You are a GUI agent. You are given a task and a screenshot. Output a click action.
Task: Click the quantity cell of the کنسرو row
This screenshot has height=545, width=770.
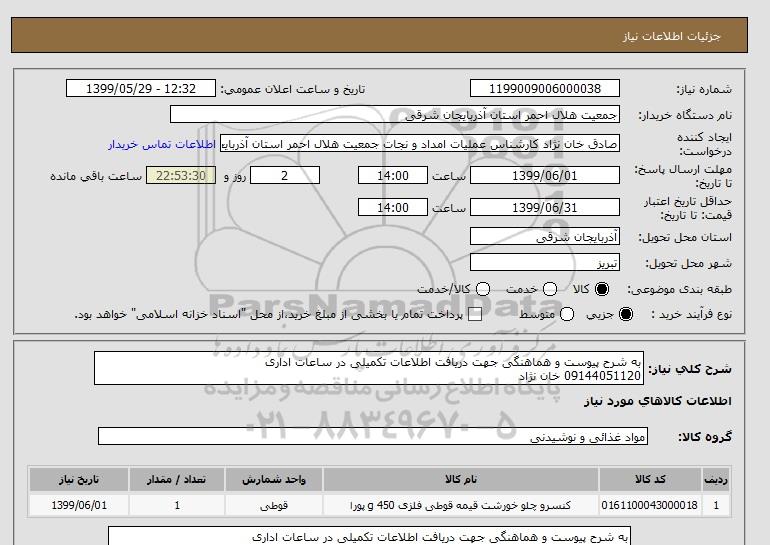coord(177,505)
